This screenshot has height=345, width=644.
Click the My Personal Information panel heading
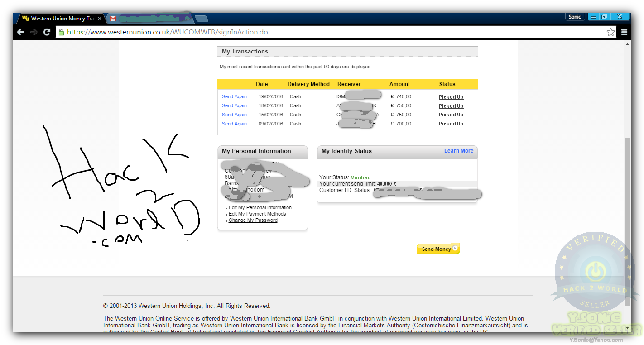[x=256, y=151]
